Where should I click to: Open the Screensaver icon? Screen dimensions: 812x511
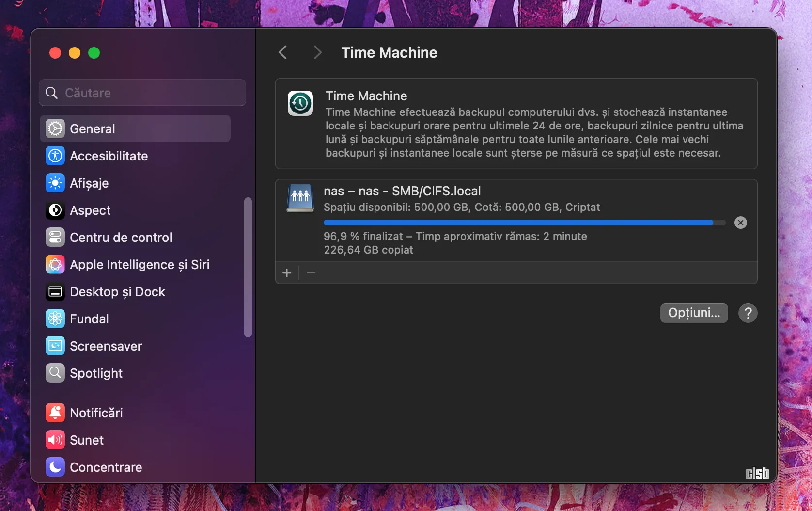coord(55,346)
